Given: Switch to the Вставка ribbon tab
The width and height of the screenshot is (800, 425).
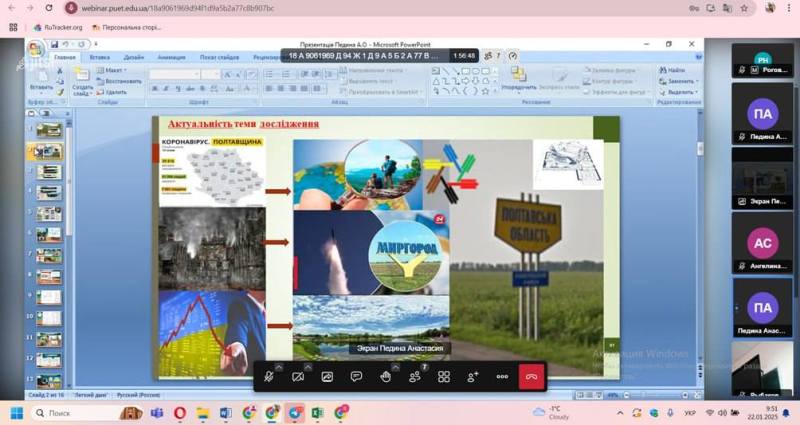Looking at the screenshot, I should (100, 57).
